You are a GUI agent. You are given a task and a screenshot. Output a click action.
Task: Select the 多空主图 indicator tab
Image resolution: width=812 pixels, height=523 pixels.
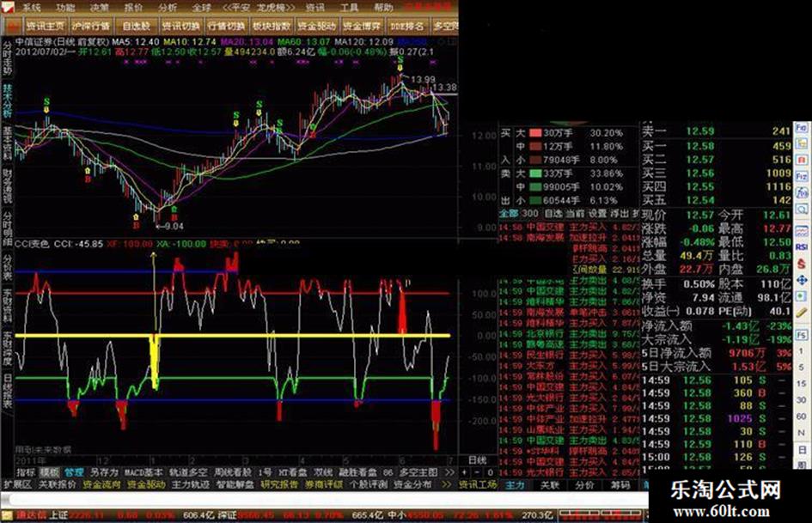(418, 472)
